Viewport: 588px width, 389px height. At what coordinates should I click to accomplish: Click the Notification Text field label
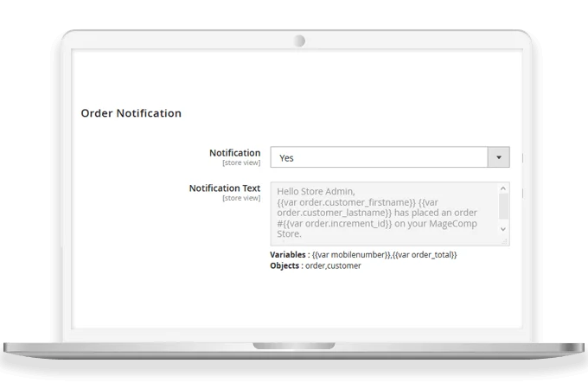click(x=225, y=188)
